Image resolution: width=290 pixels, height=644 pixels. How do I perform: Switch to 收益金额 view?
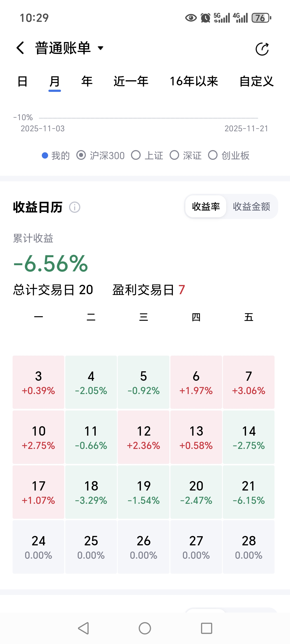[252, 206]
